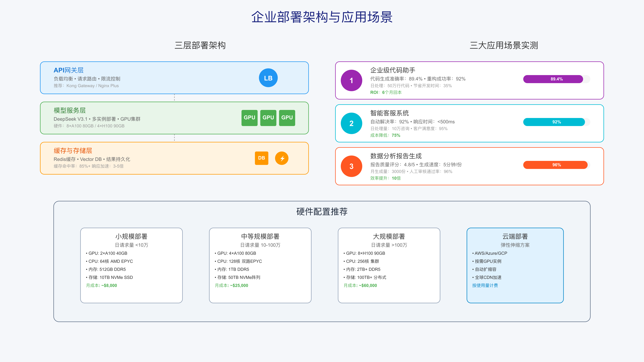644x362 pixels.
Task: Click the blue 按使用量计费 text
Action: 485,286
